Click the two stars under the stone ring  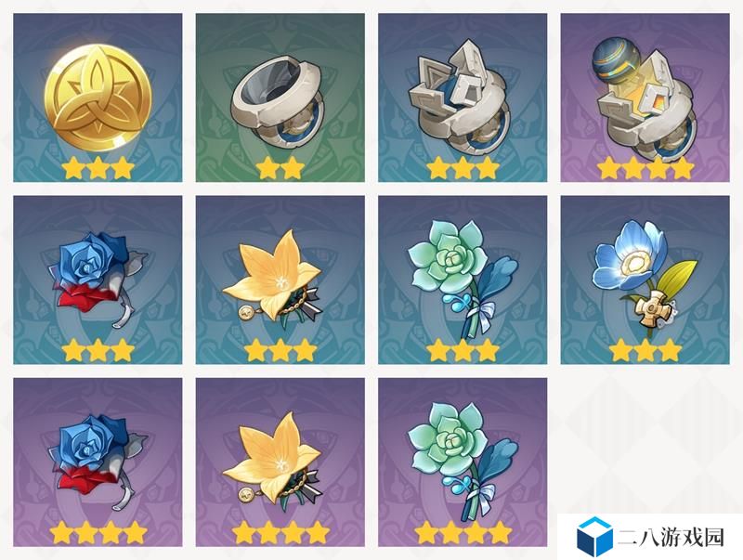[x=280, y=168]
